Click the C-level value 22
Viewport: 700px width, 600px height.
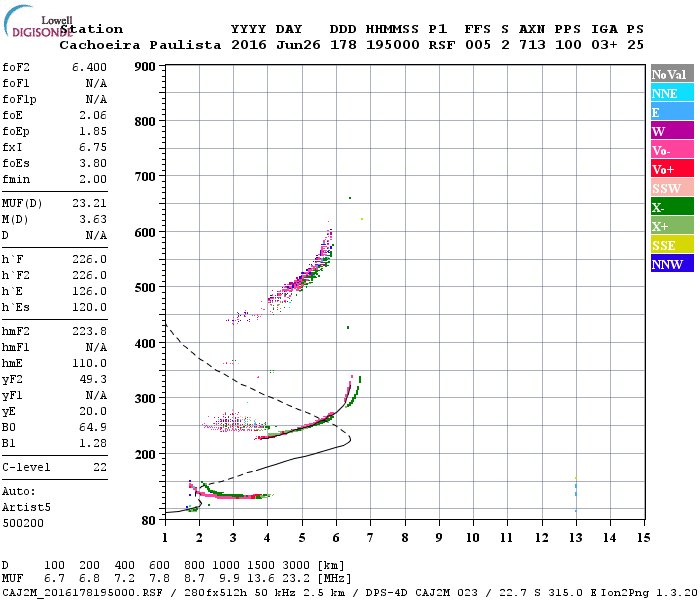(x=100, y=467)
